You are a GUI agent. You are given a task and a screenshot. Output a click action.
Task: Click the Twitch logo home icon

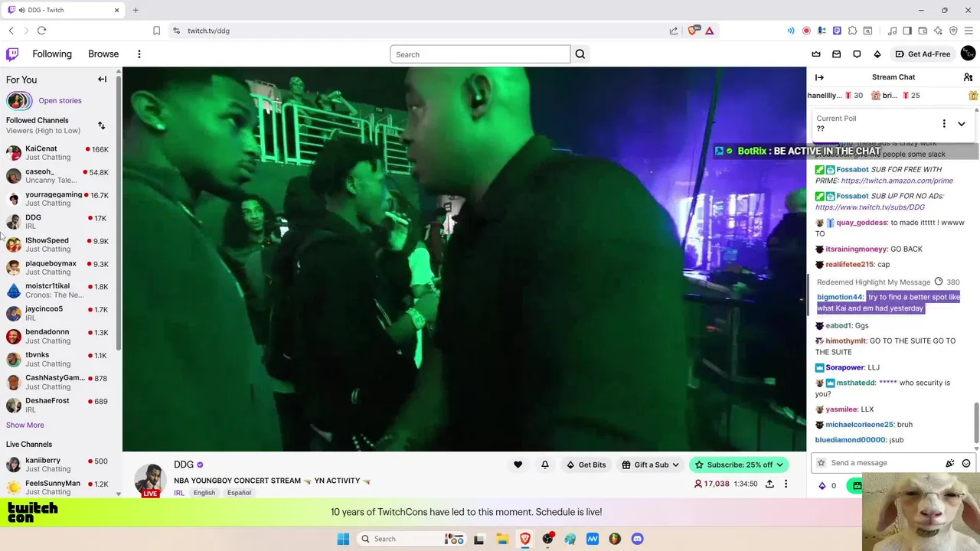[x=12, y=54]
